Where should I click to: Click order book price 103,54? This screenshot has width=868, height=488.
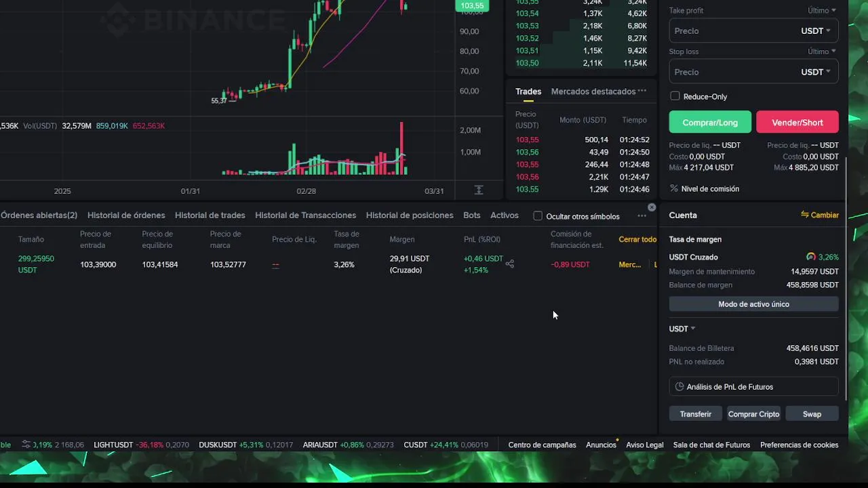point(527,14)
